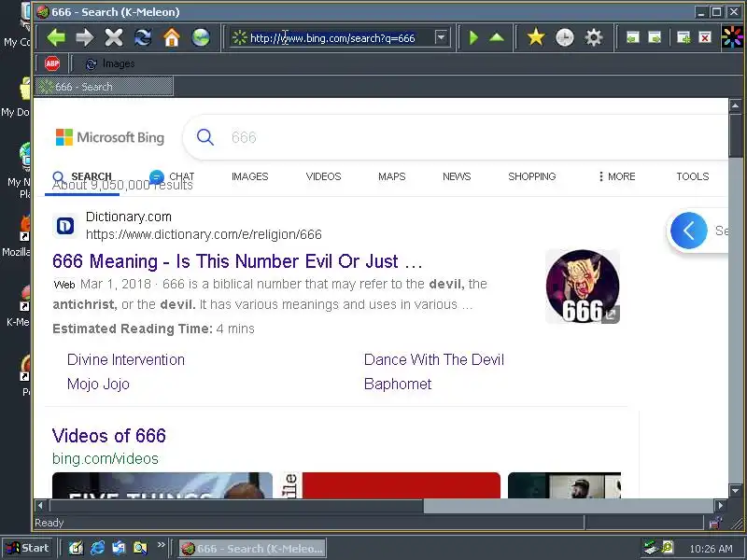Open the bing.com/videos link
Image resolution: width=747 pixels, height=560 pixels.
(106, 458)
